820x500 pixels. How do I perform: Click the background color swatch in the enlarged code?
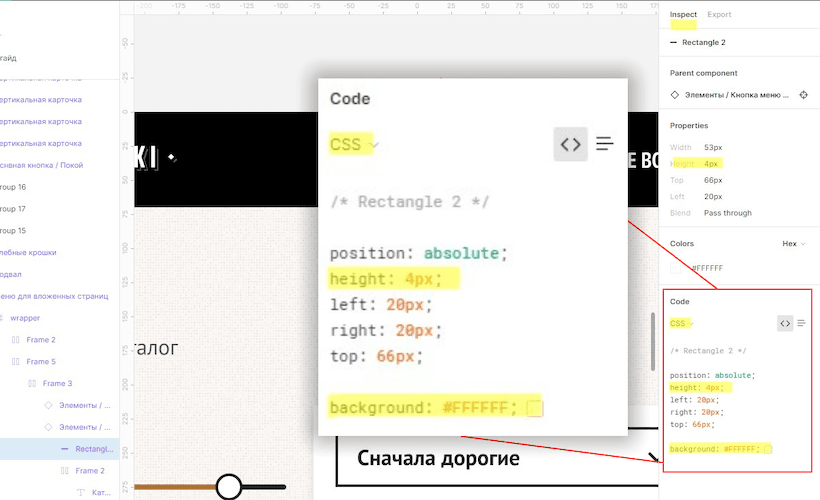tap(534, 408)
